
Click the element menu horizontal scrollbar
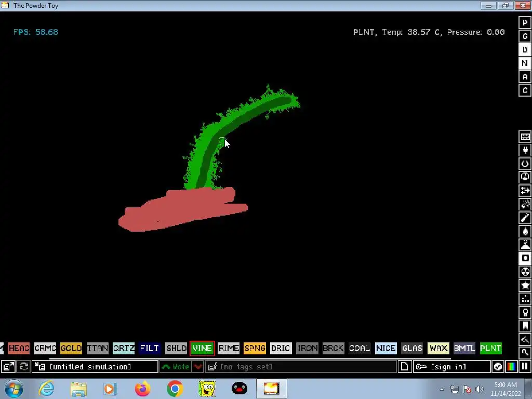point(250,358)
